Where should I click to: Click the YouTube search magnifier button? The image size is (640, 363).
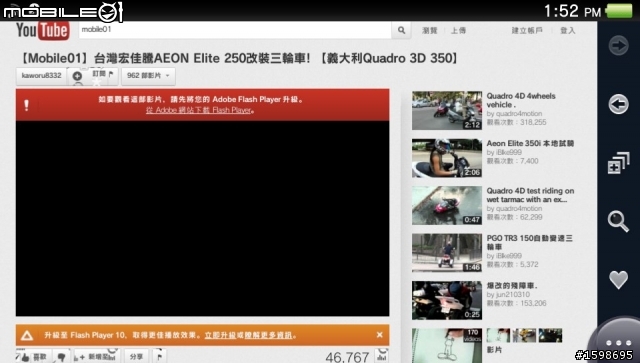401,30
